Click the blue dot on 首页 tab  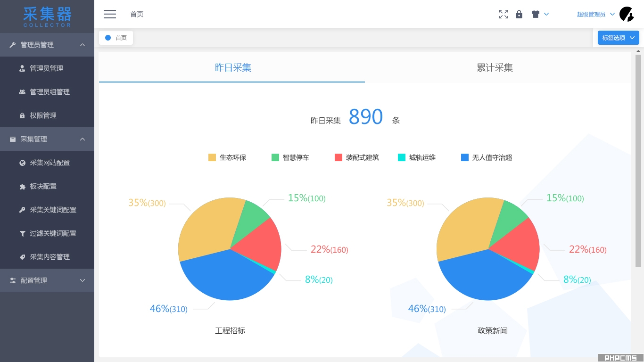(x=108, y=38)
